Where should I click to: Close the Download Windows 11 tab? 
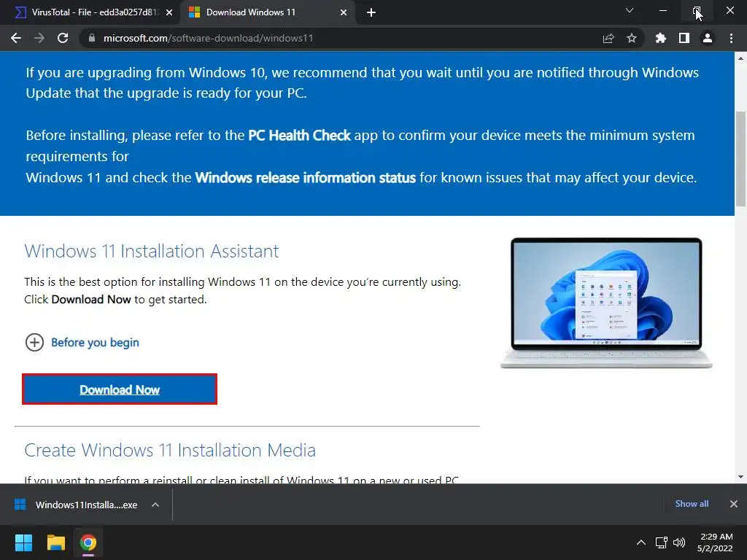pyautogui.click(x=344, y=12)
